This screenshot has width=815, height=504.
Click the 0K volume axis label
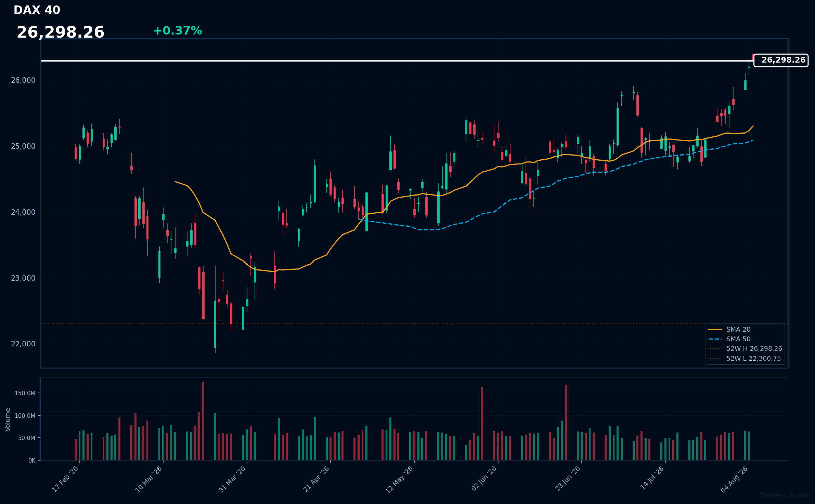coord(32,461)
